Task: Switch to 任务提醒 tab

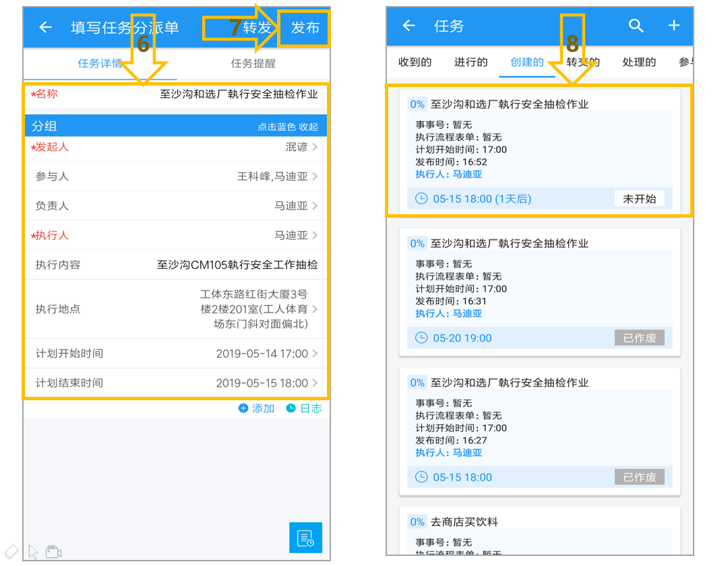Action: [253, 63]
